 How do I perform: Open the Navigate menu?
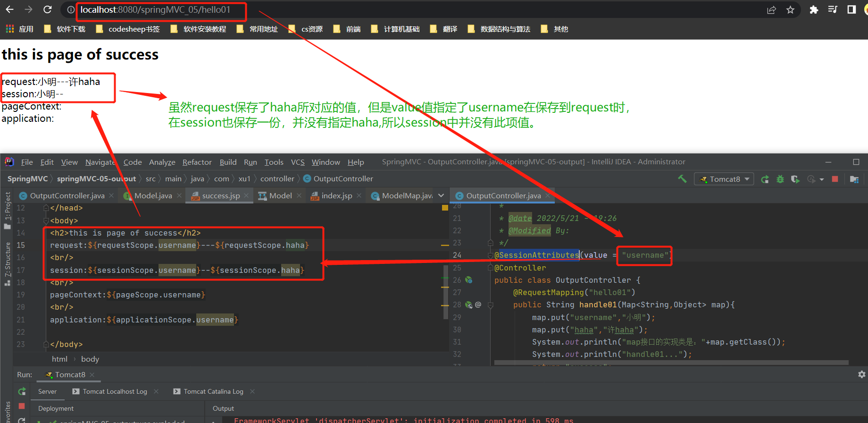click(100, 162)
